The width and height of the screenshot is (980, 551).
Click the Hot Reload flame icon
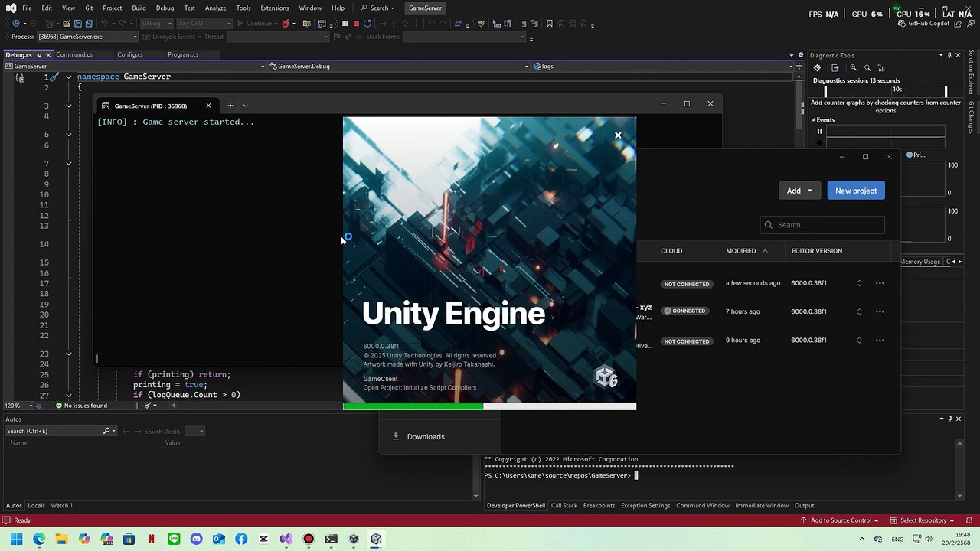[286, 24]
